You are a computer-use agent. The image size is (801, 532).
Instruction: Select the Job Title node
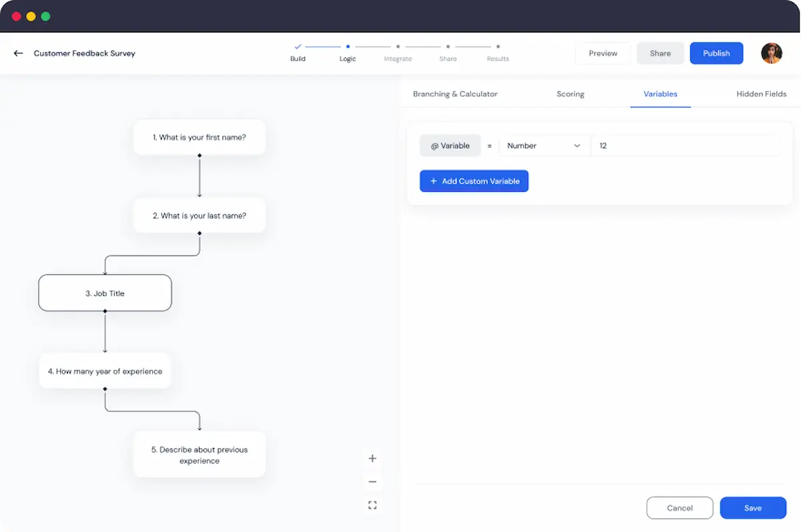(105, 292)
